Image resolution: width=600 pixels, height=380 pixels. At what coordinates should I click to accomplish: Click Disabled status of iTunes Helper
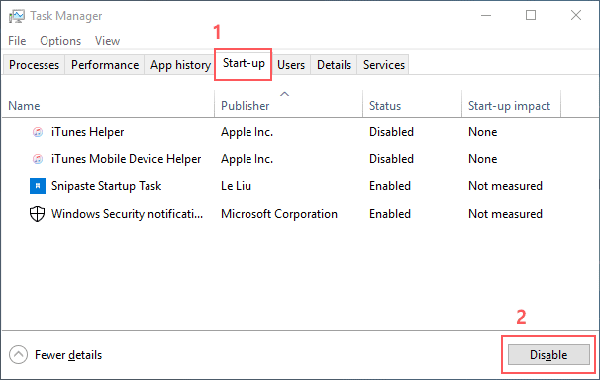point(391,132)
